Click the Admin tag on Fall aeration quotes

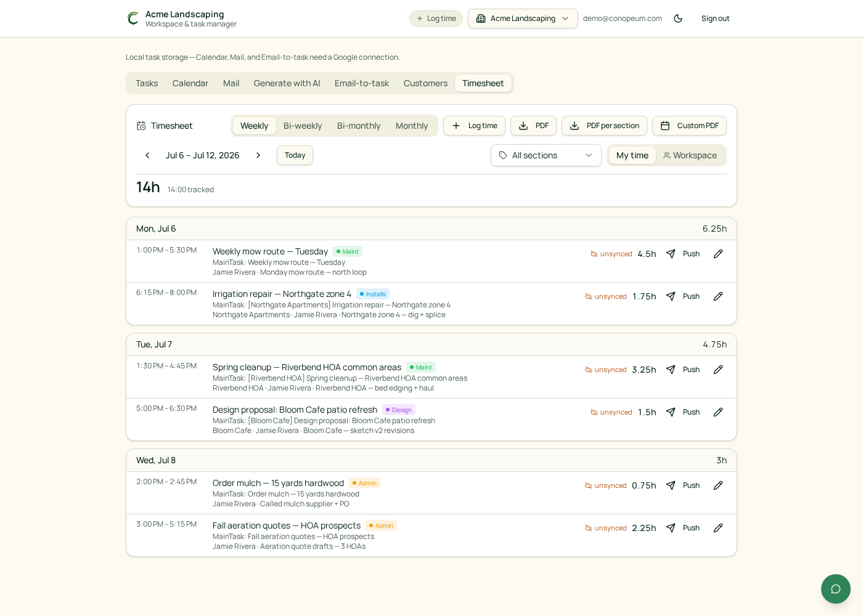(x=381, y=525)
